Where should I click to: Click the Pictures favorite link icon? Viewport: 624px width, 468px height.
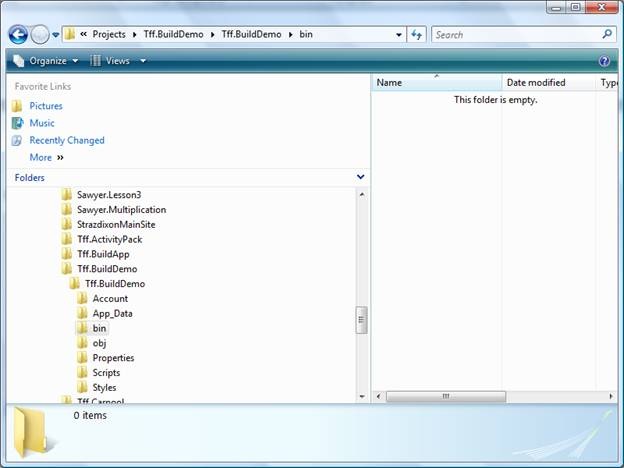click(17, 106)
